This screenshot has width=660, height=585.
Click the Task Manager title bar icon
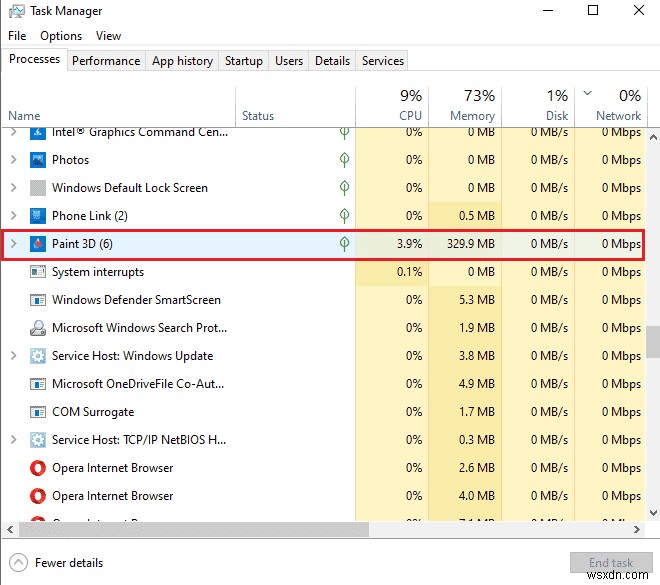17,11
